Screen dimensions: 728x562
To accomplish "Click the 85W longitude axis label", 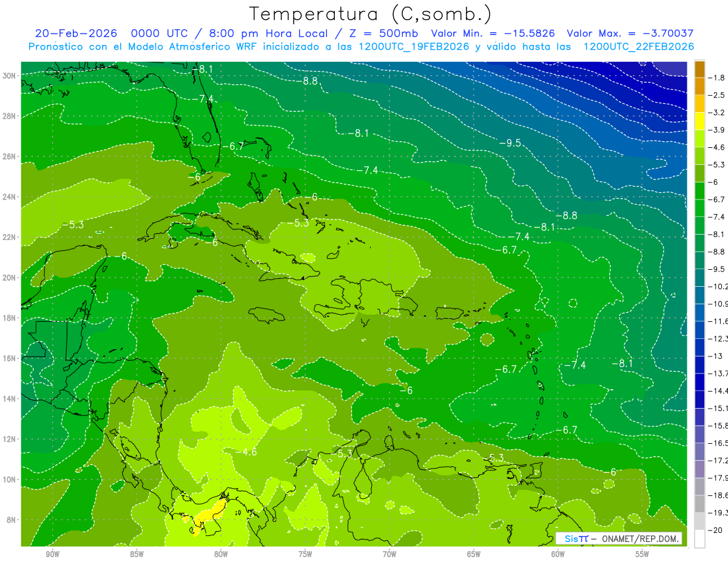I will [x=136, y=555].
